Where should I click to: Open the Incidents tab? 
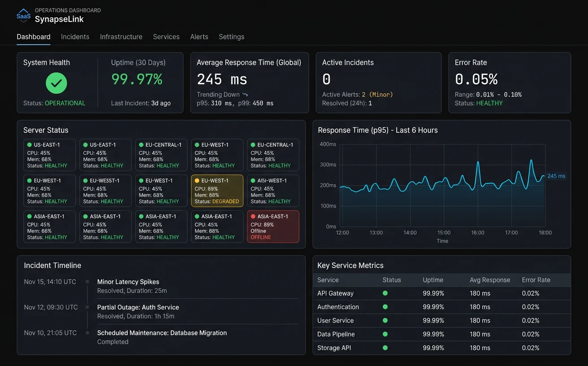pos(75,37)
